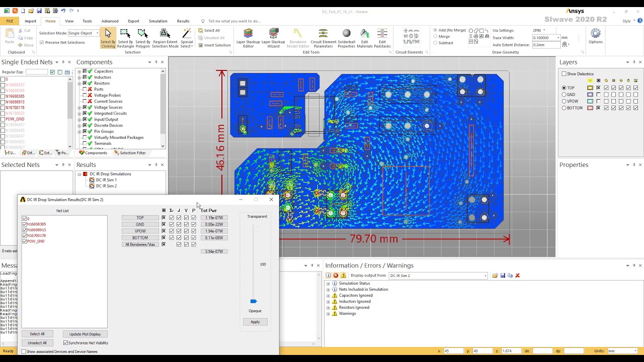Open the Selection Mode dropdown

point(97,33)
